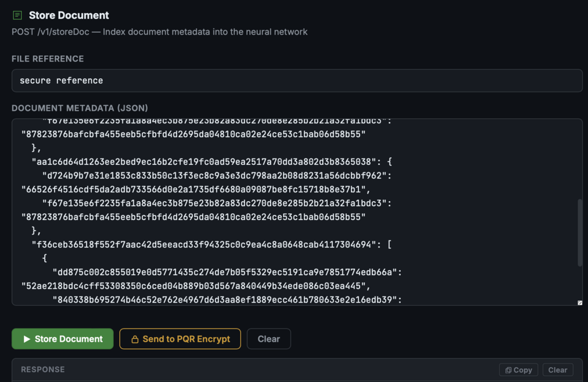
Task: Focus the File Reference input field
Action: tap(297, 80)
